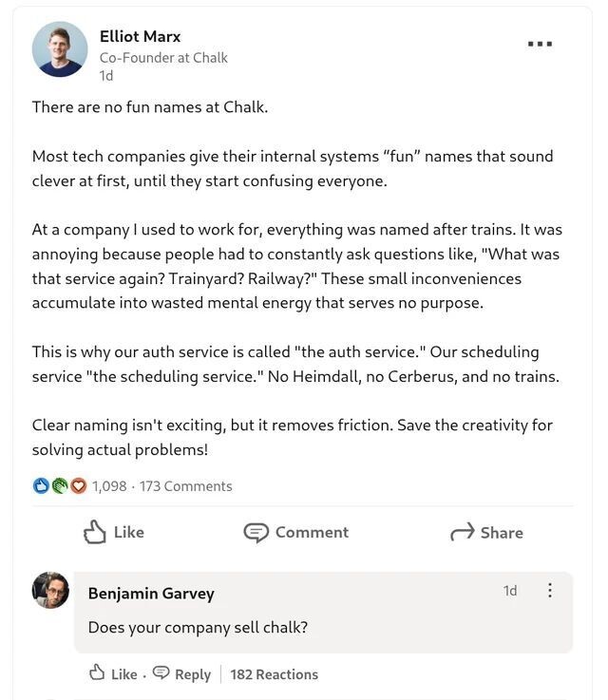Click Benjamin Garvey's avatar photo
This screenshot has height=700, width=608.
(51, 591)
